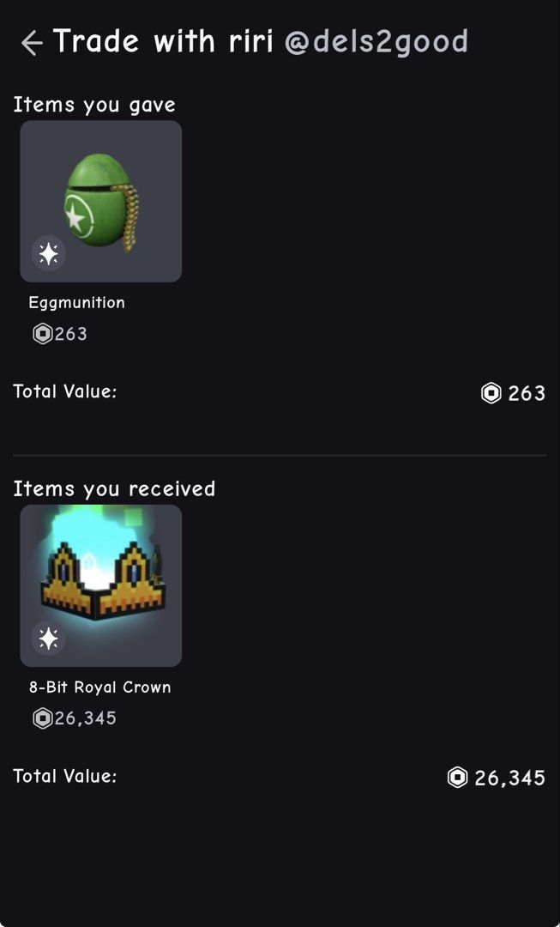This screenshot has width=560, height=927.
Task: Tap the sparkle badge on 8-Bit Royal Crown
Action: [x=48, y=638]
